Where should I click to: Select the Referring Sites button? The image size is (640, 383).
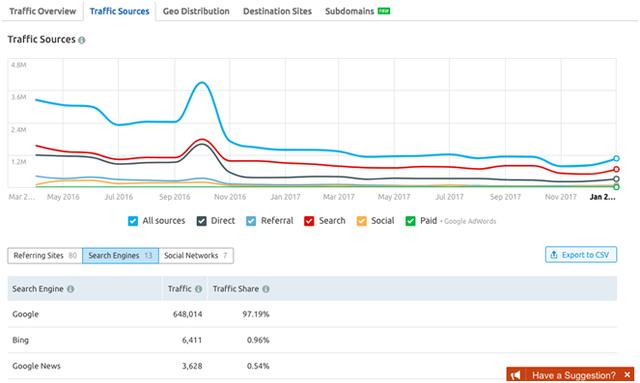45,256
